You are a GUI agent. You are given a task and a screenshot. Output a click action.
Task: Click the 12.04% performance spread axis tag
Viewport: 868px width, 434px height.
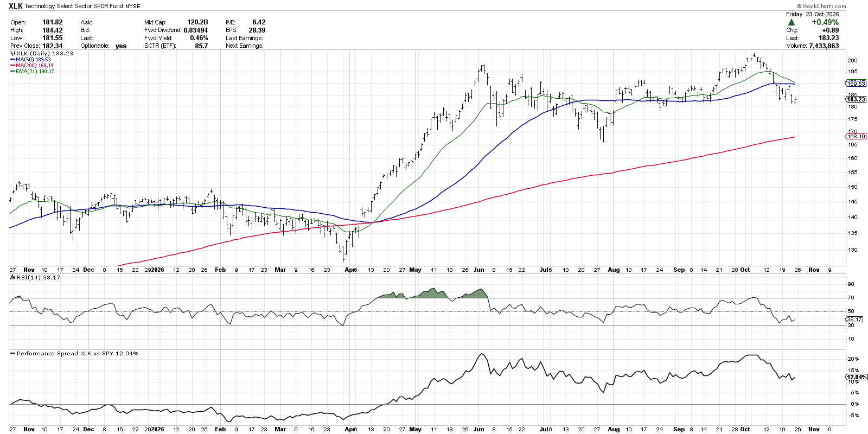(857, 377)
